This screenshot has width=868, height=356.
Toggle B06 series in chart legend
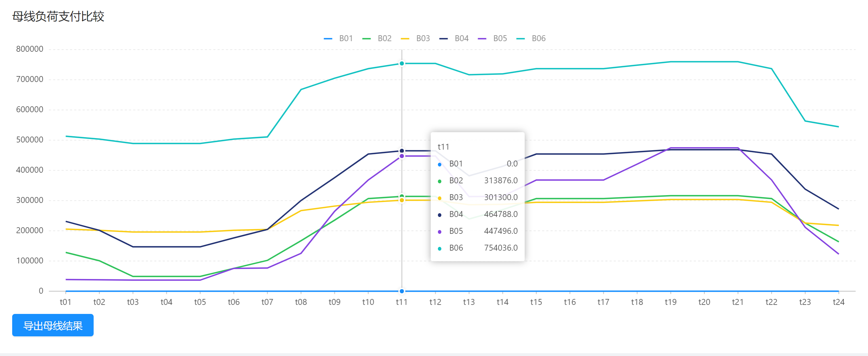coord(531,38)
